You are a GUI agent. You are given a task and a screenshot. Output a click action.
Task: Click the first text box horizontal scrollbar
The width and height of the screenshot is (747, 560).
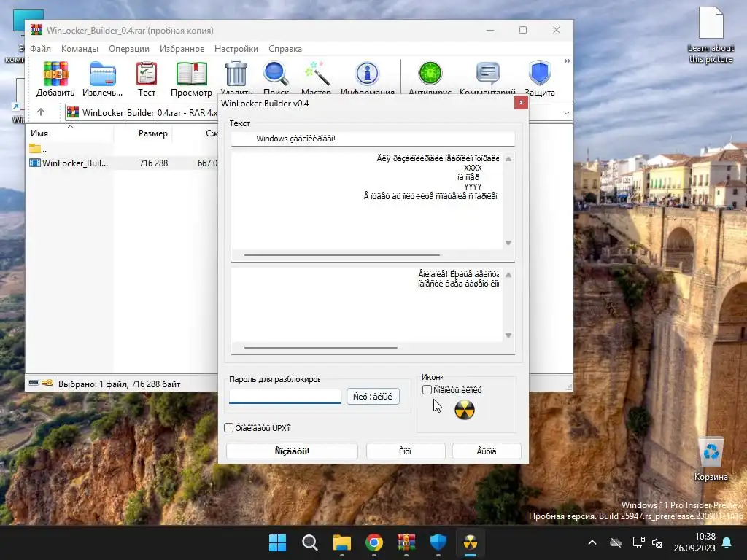coord(341,255)
